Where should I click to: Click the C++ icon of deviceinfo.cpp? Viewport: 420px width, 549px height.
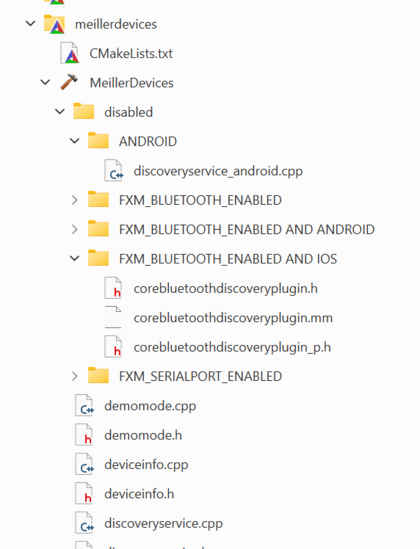(x=84, y=464)
